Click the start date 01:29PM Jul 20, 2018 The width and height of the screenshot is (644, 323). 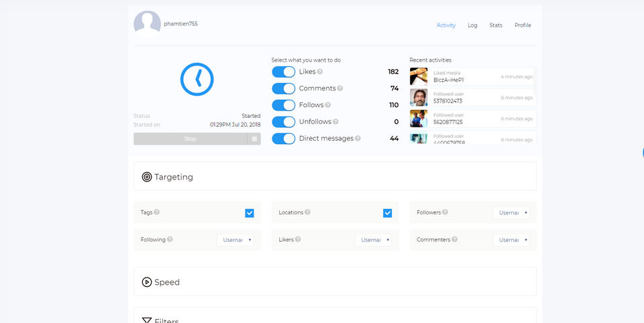pyautogui.click(x=235, y=125)
